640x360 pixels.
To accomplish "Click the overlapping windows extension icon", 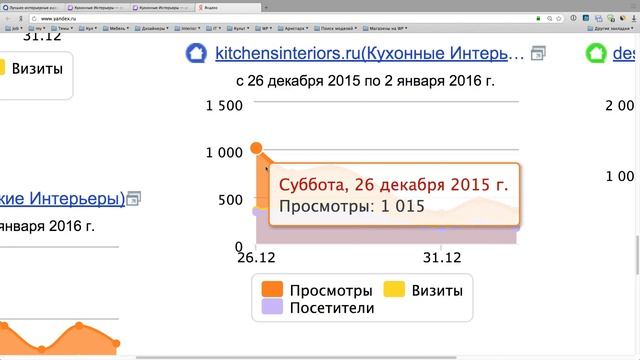I will [x=598, y=19].
